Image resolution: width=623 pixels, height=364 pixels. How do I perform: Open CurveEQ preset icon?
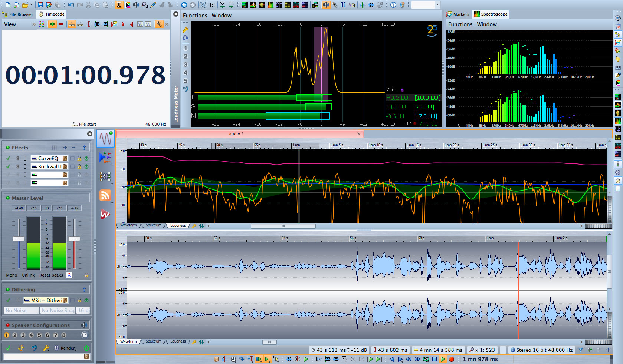tap(65, 158)
